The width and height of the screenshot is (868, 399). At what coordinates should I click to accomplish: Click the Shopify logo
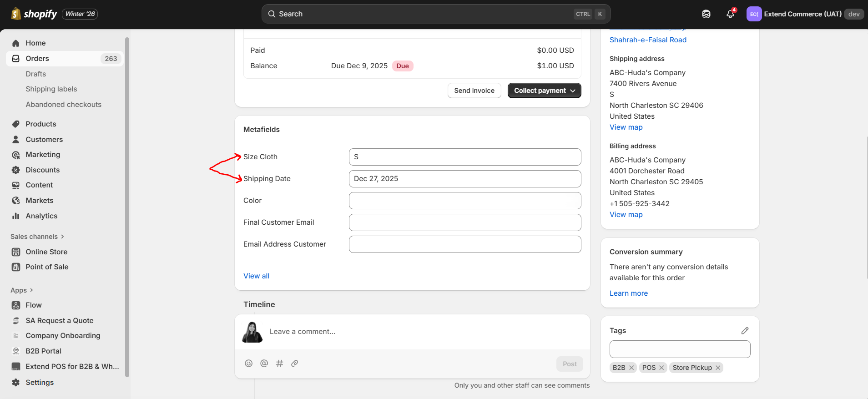(34, 14)
